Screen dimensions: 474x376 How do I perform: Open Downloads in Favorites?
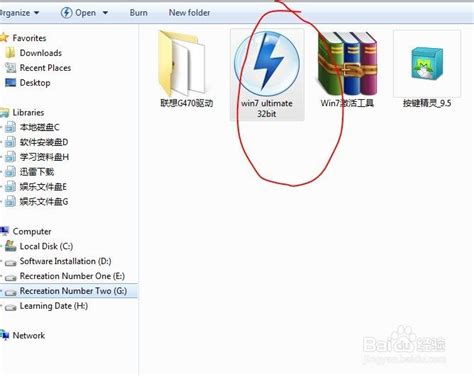41,53
